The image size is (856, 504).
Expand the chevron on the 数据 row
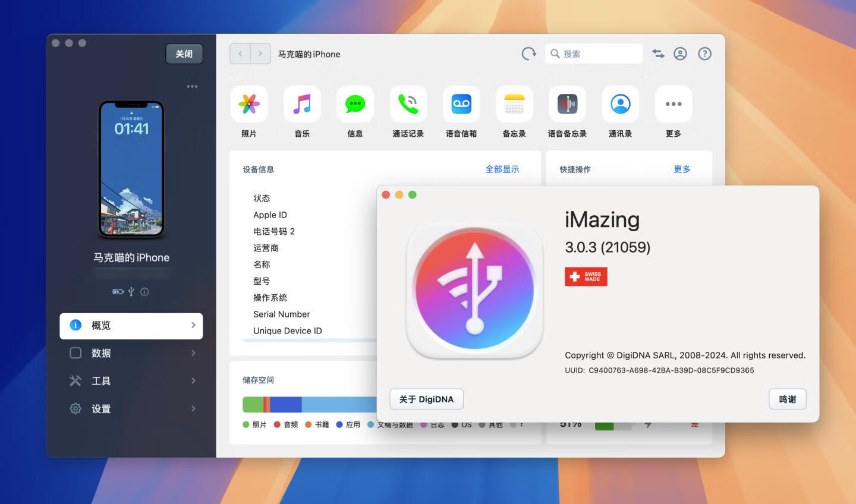click(x=193, y=353)
